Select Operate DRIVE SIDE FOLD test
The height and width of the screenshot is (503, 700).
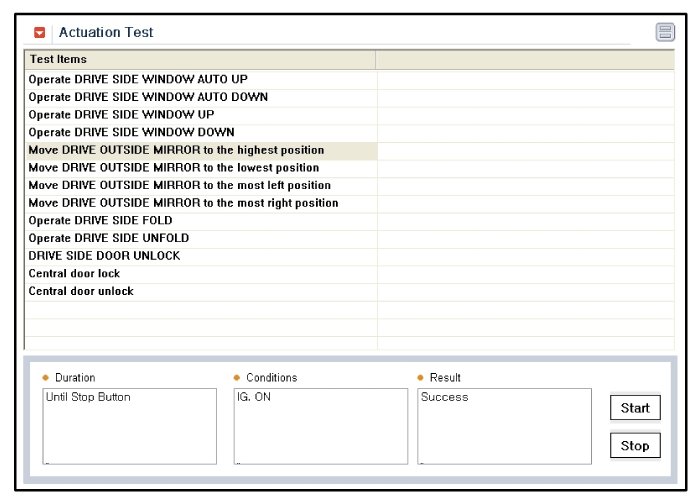click(100, 221)
